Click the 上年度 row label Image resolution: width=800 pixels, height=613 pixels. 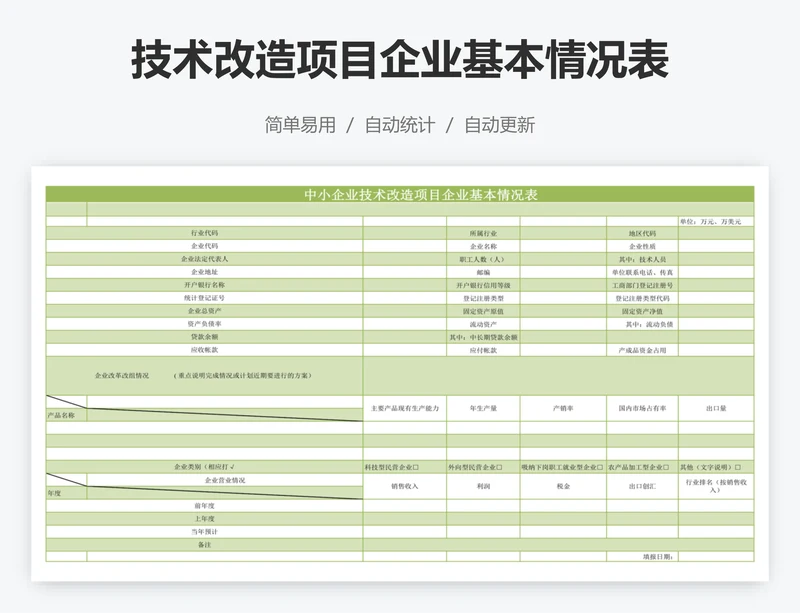tap(205, 519)
